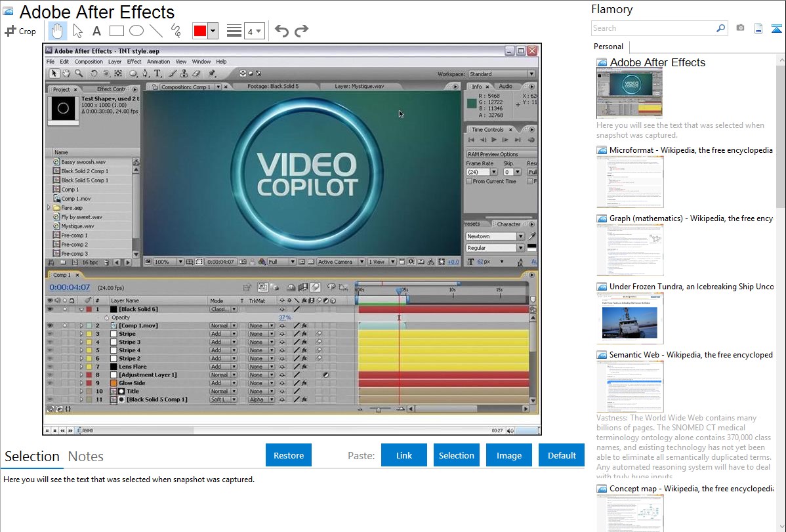This screenshot has width=786, height=532.
Task: Click the document page icon beside camera
Action: point(758,28)
